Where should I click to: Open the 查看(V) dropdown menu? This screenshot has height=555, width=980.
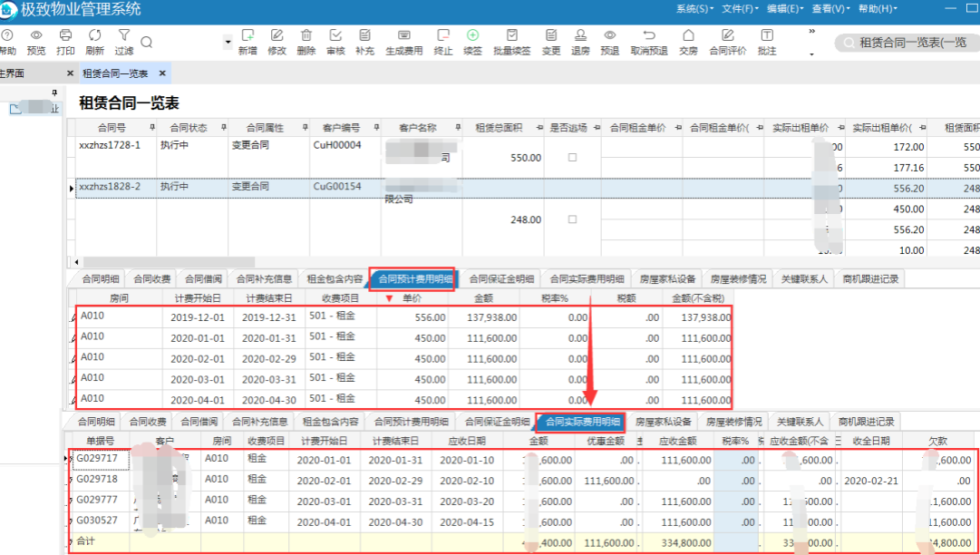pyautogui.click(x=831, y=9)
